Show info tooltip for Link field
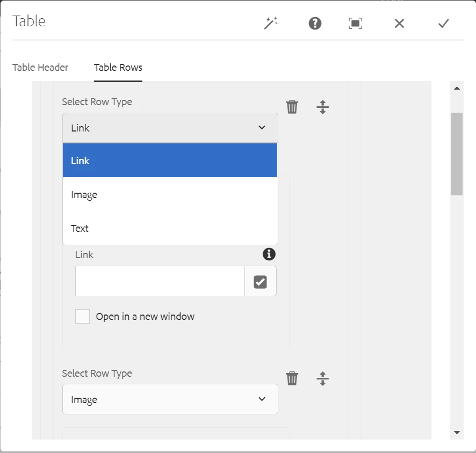The image size is (476, 453). click(x=269, y=254)
